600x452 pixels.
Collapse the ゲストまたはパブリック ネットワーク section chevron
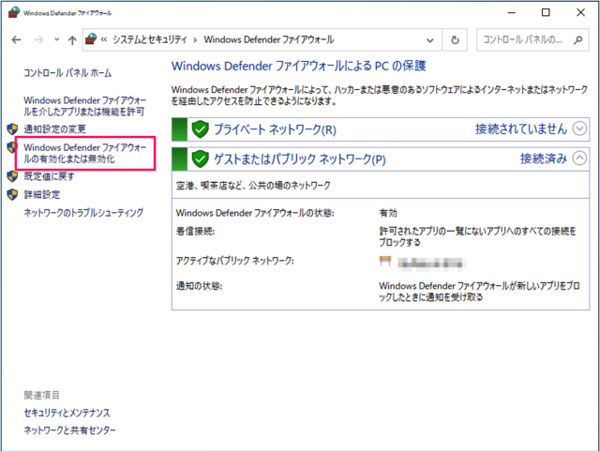click(x=584, y=158)
